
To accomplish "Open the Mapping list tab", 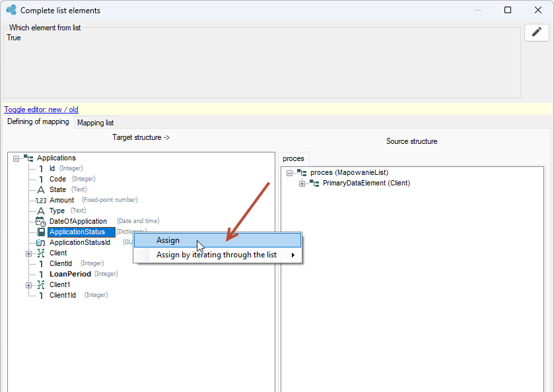I will pos(95,123).
